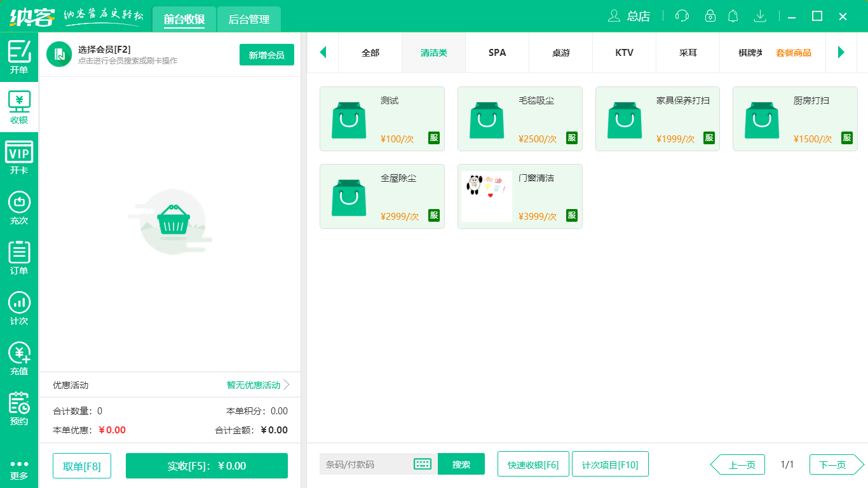
Task: Click 计次项目[F10] button
Action: click(610, 464)
